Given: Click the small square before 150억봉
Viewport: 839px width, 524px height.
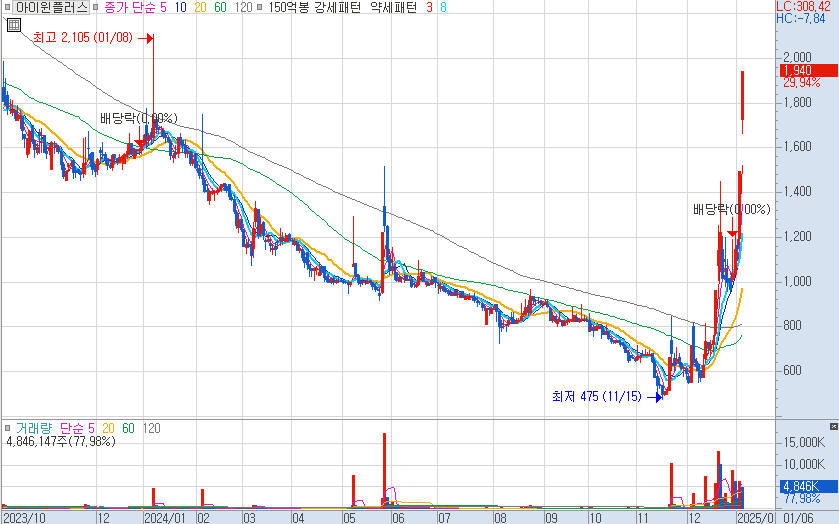Looking at the screenshot, I should click(x=260, y=7).
